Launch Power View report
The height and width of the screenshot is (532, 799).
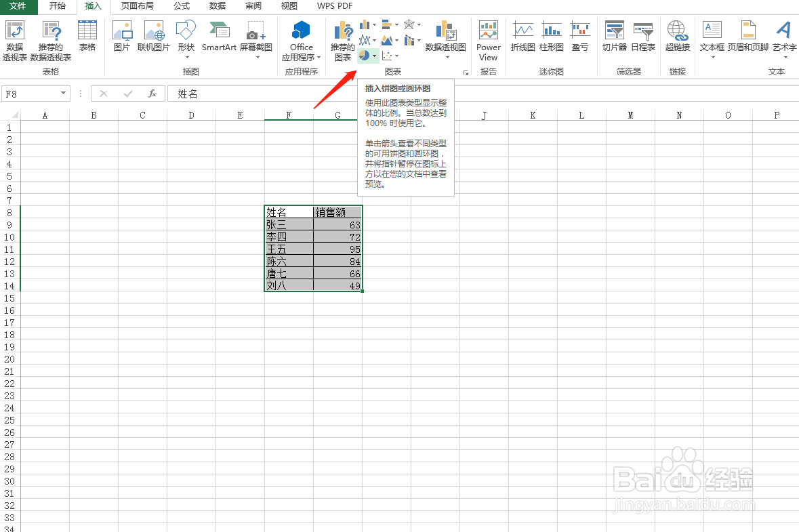click(x=488, y=41)
